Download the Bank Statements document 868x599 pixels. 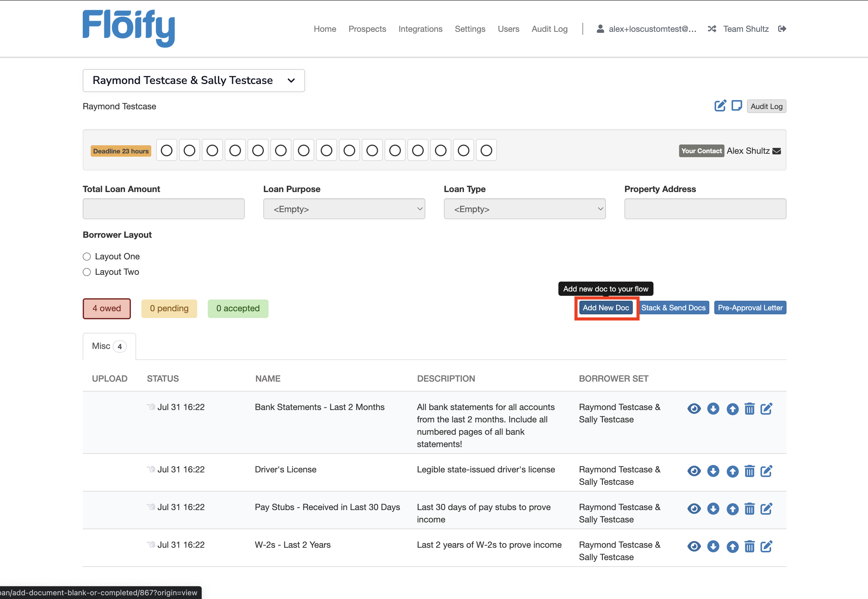tap(713, 409)
